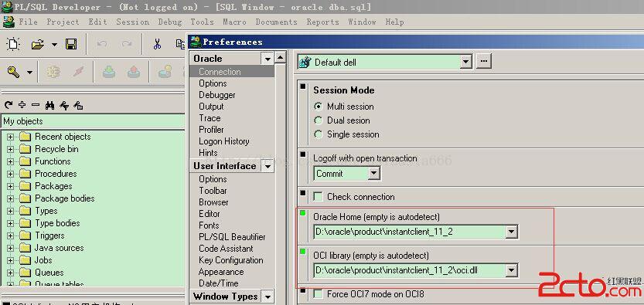This screenshot has width=644, height=305.
Task: Click the Triggers folder icon
Action: click(x=26, y=236)
